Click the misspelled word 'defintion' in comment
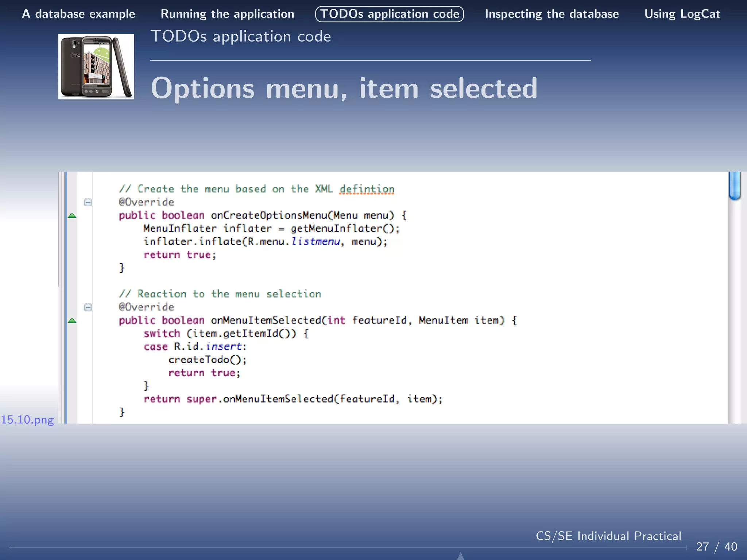This screenshot has width=747, height=560. pos(367,189)
